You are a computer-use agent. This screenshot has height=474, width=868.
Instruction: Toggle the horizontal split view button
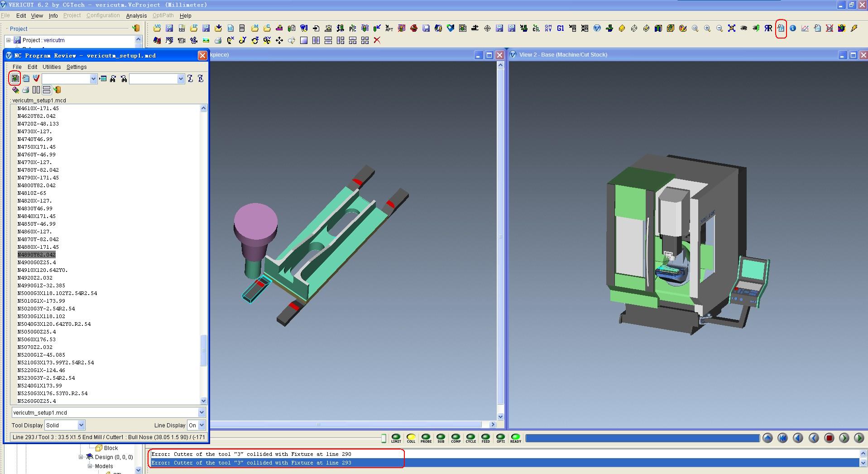coord(47,90)
